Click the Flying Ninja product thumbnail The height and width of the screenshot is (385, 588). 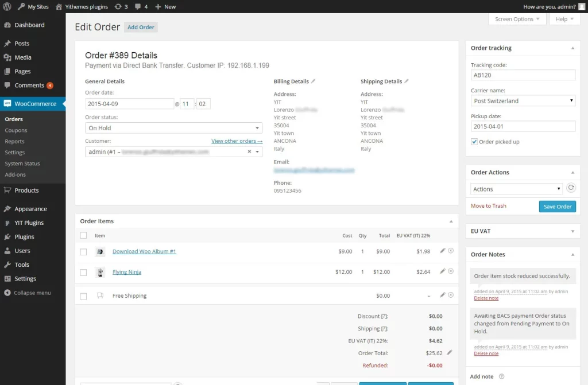point(100,272)
